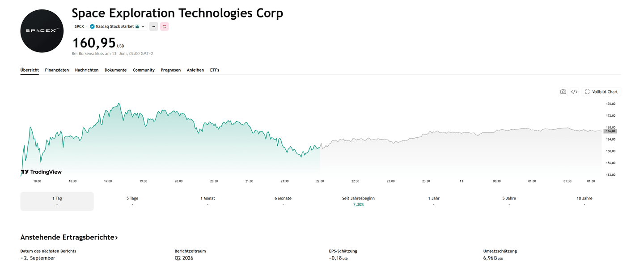This screenshot has height=272, width=644.
Task: Choose the 5 Jahre time range
Action: tap(509, 201)
